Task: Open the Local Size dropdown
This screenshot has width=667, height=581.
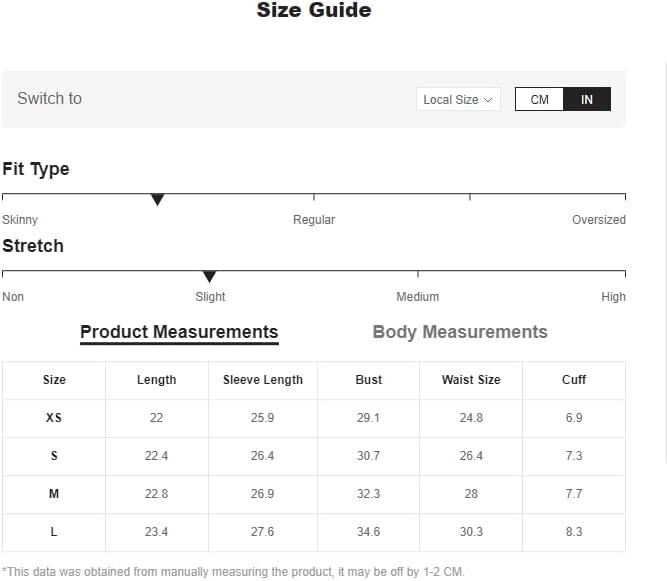Action: tap(458, 99)
